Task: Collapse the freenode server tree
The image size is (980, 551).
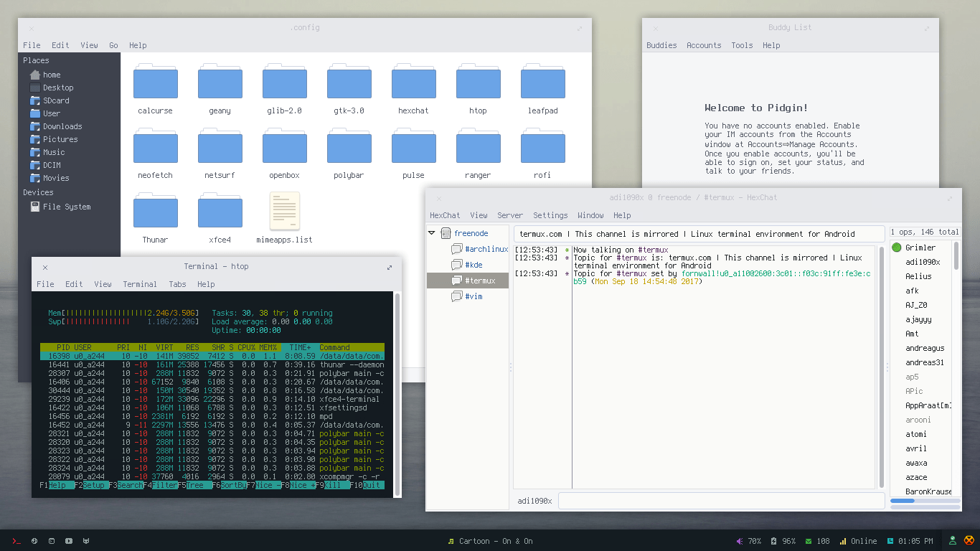Action: (430, 232)
